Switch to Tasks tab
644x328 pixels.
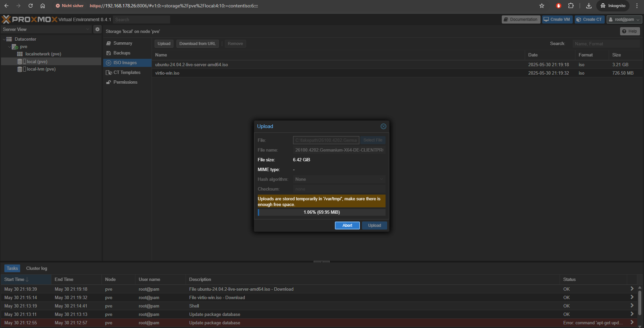point(12,268)
